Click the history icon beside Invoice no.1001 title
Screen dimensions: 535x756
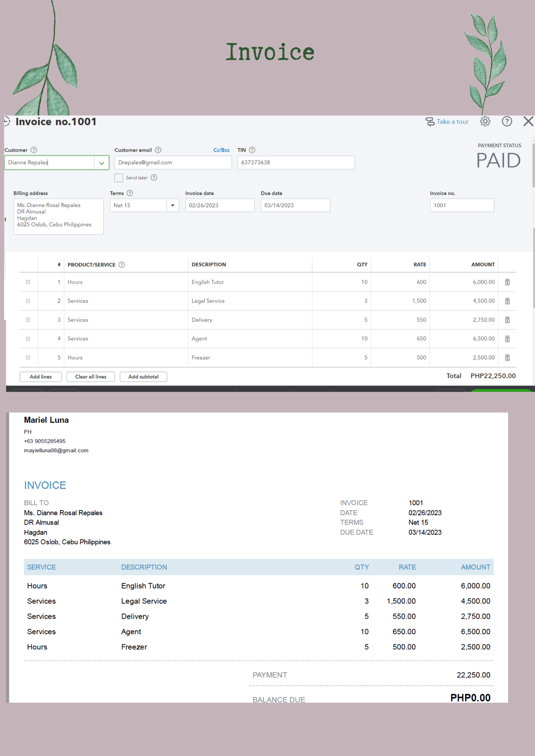pos(7,121)
